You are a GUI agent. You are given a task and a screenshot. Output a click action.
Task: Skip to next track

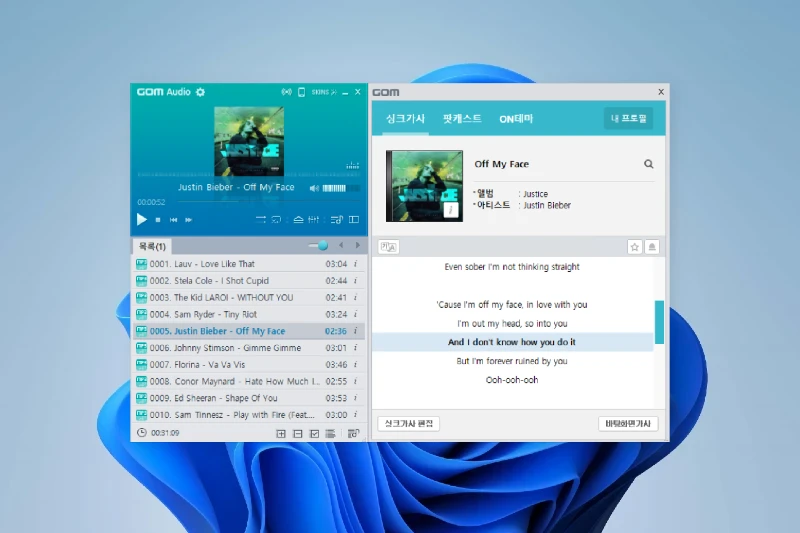click(189, 220)
